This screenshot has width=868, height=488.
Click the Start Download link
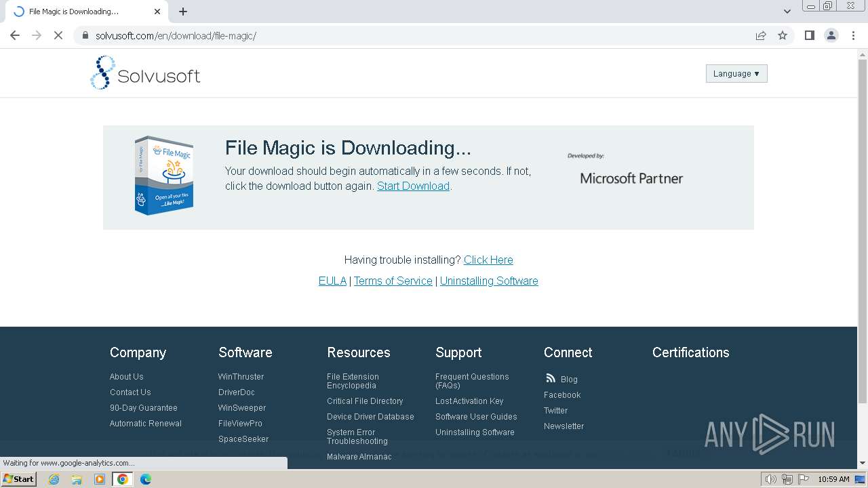pos(413,186)
